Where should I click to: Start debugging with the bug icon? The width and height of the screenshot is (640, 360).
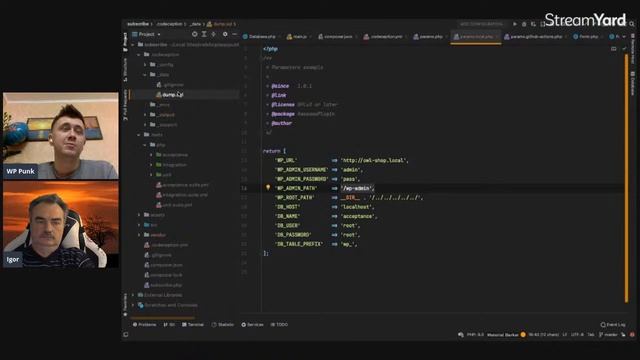pyautogui.click(x=524, y=24)
